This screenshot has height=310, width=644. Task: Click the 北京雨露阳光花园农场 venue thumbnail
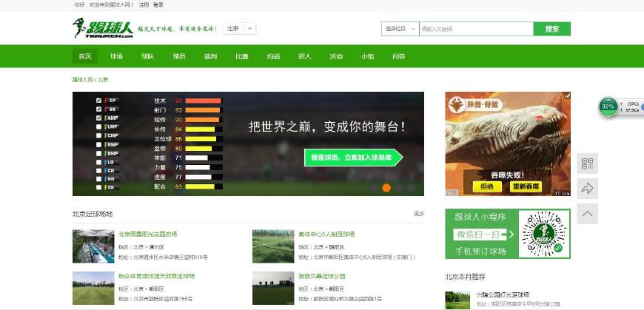point(93,246)
